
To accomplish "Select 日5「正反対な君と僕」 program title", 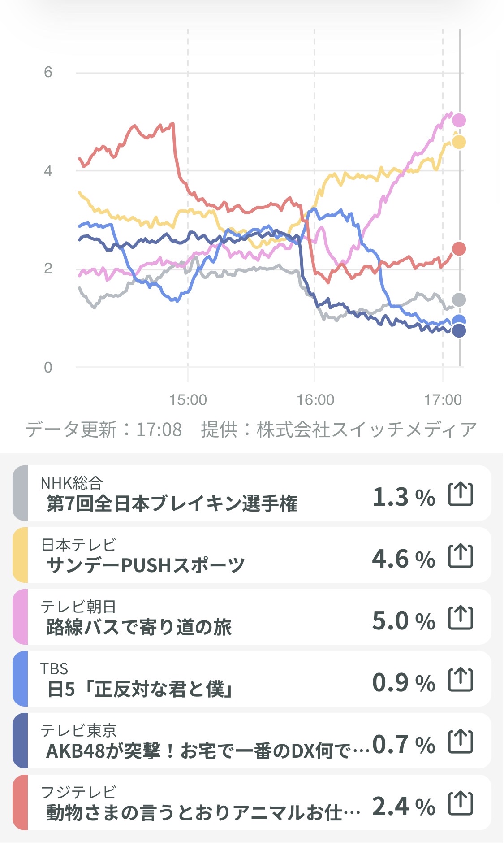I will coord(140,689).
